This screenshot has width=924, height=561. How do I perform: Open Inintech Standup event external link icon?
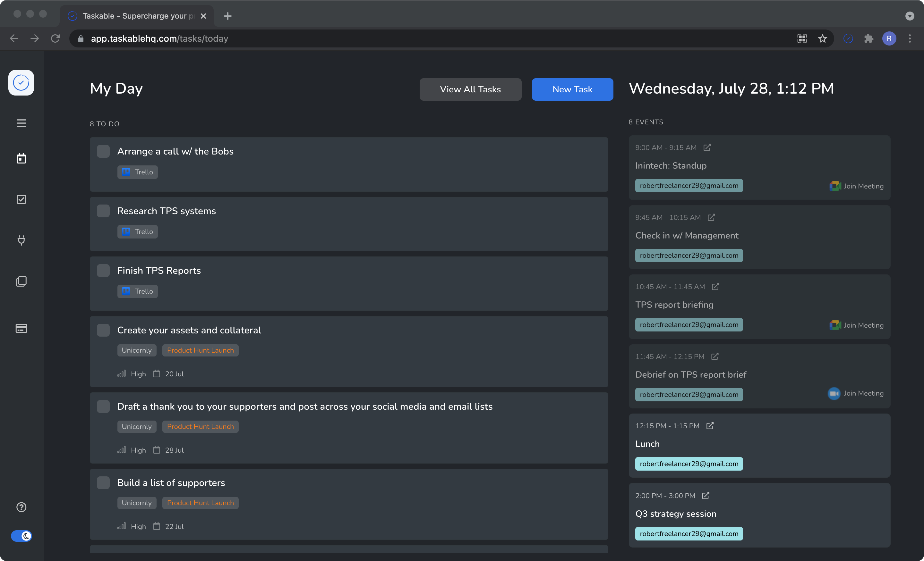(x=707, y=148)
